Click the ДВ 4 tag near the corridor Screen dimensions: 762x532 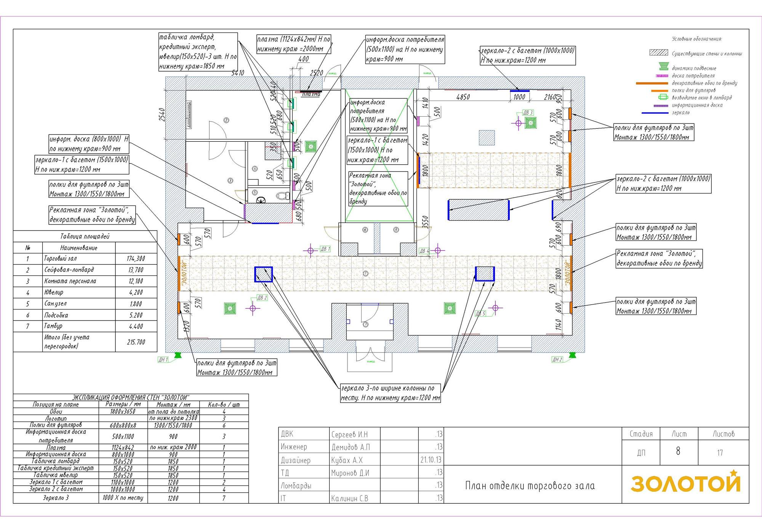pos(424,251)
